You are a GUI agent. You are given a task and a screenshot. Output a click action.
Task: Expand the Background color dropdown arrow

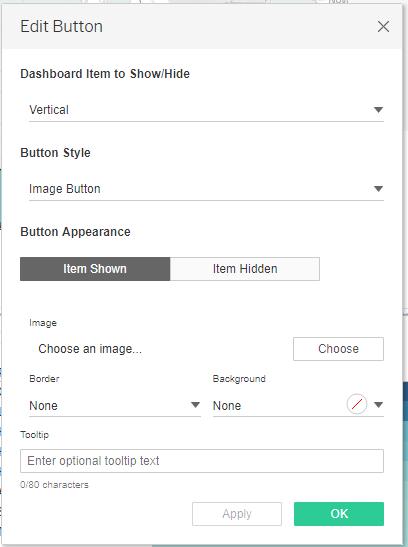coord(378,405)
